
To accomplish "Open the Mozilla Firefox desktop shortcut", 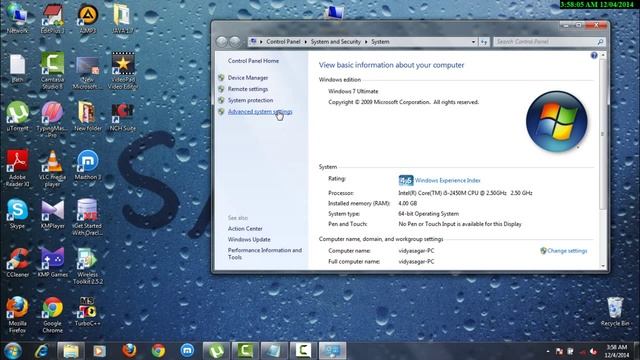I will click(x=17, y=315).
